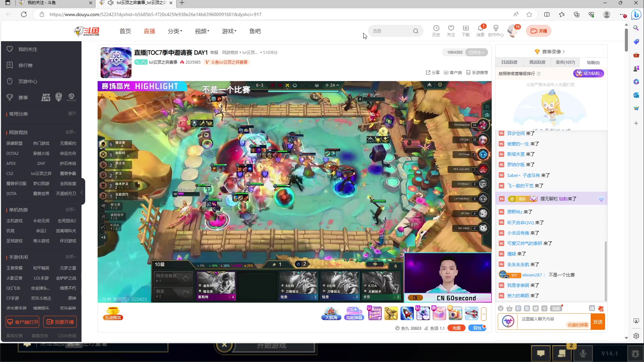Toggle the 高能 danmaku mode
This screenshot has width=644, height=362.
pos(556,308)
